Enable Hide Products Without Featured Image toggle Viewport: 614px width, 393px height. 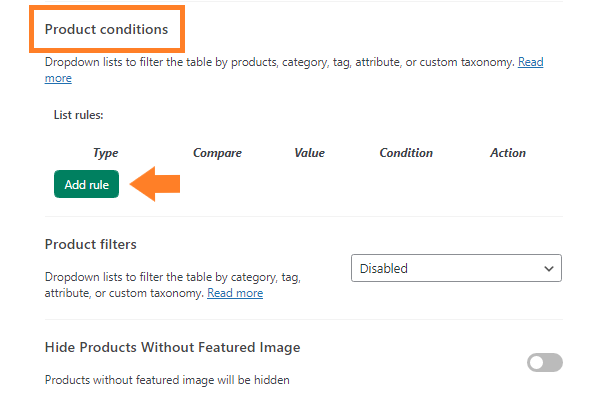pos(545,362)
